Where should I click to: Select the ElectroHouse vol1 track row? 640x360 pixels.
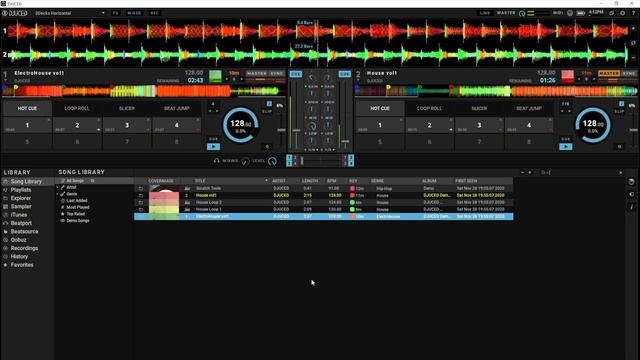(x=324, y=216)
